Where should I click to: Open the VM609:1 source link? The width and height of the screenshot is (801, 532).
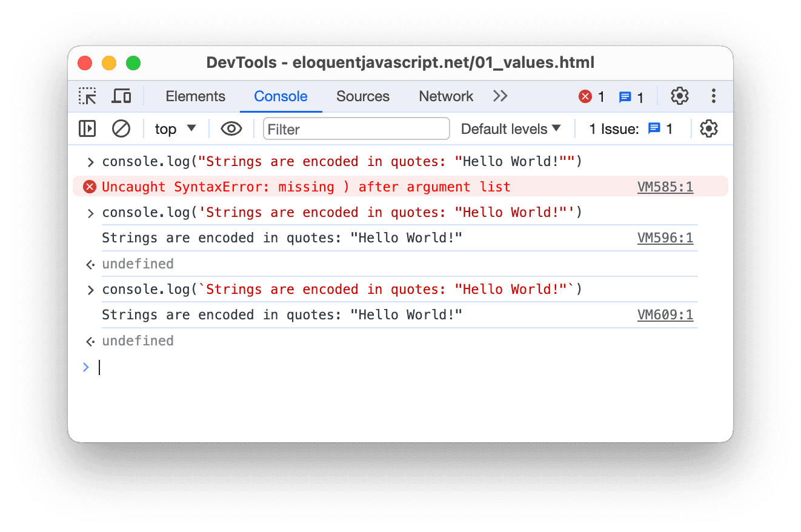[665, 315]
